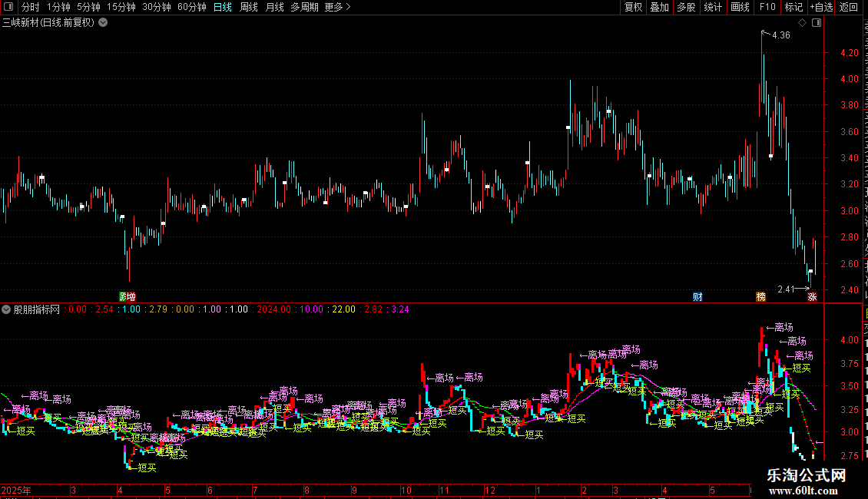Image resolution: width=868 pixels, height=499 pixels.
Task: Click the 22.00 indicator value
Action: point(343,309)
